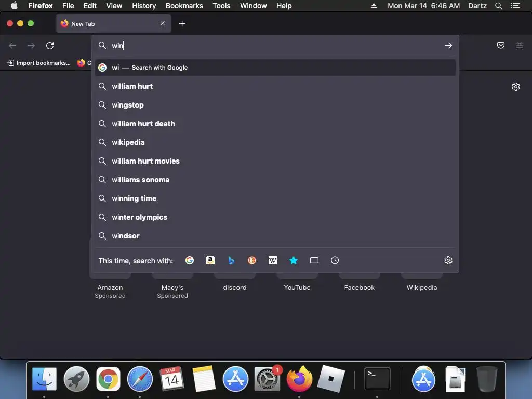Open Trash from the Dock
The width and height of the screenshot is (532, 399).
pyautogui.click(x=487, y=379)
